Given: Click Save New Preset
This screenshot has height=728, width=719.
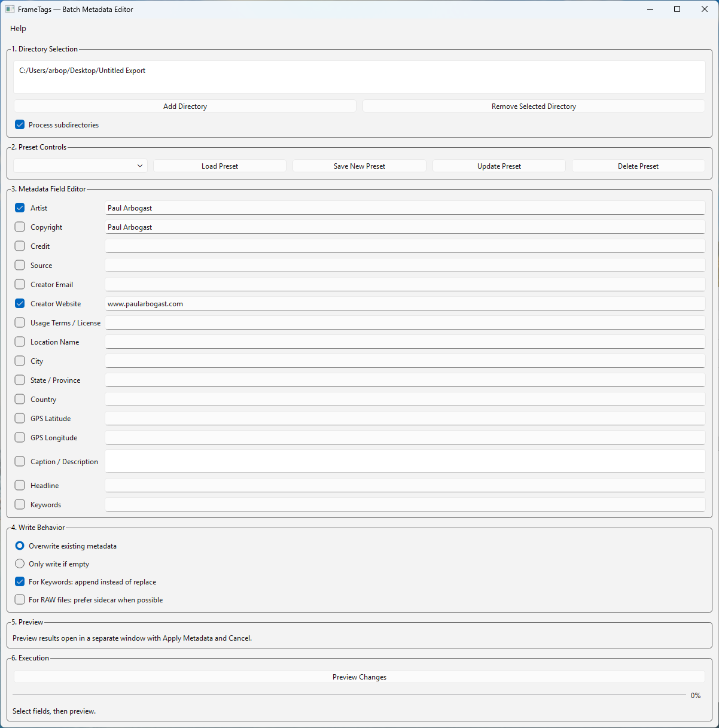Looking at the screenshot, I should coord(359,166).
